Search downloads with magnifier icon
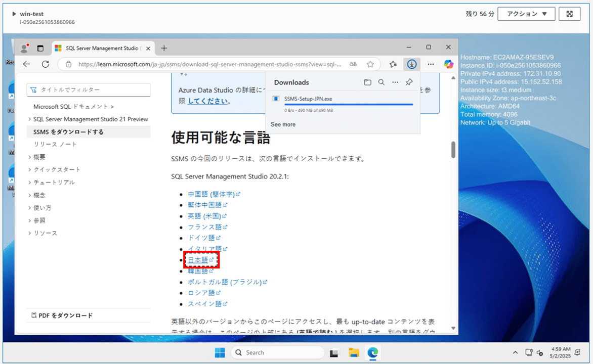The height and width of the screenshot is (364, 593). click(x=381, y=82)
